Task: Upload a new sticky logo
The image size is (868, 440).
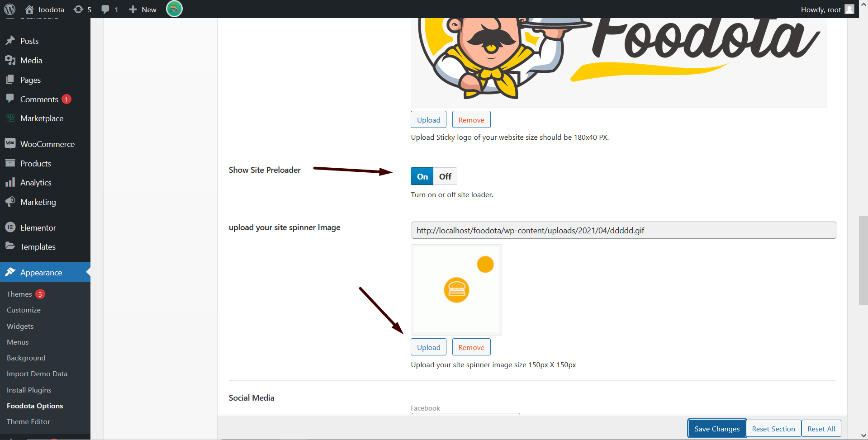Action: [x=428, y=120]
